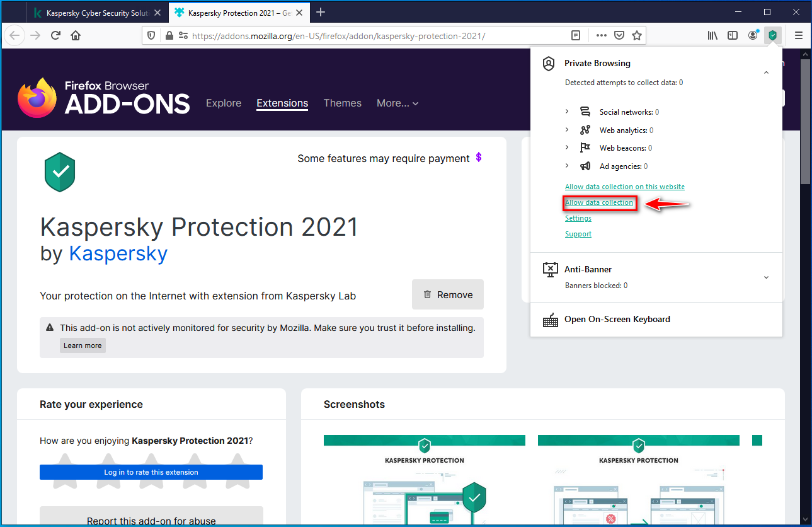Click the Banners blocked: 0 text
The image size is (812, 527).
click(596, 286)
